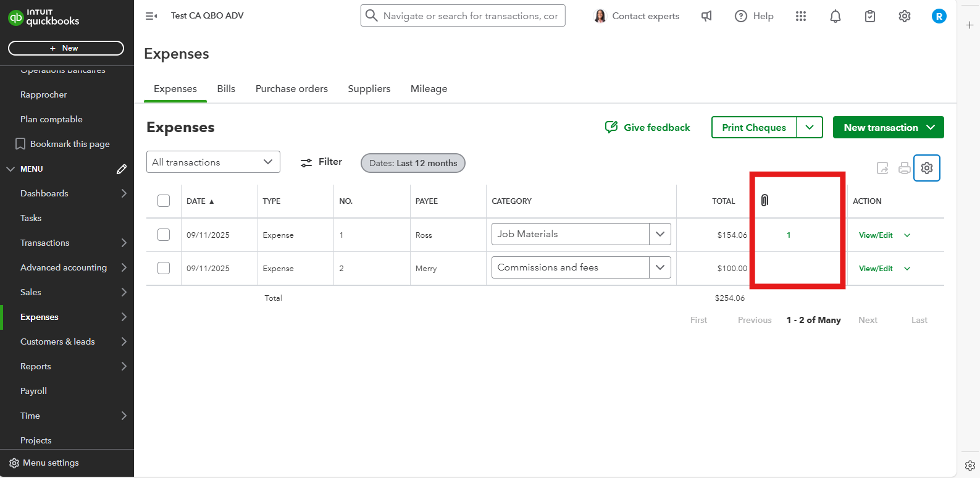Expand the Job Materials category dropdown
Image resolution: width=980 pixels, height=478 pixels.
[x=660, y=234]
